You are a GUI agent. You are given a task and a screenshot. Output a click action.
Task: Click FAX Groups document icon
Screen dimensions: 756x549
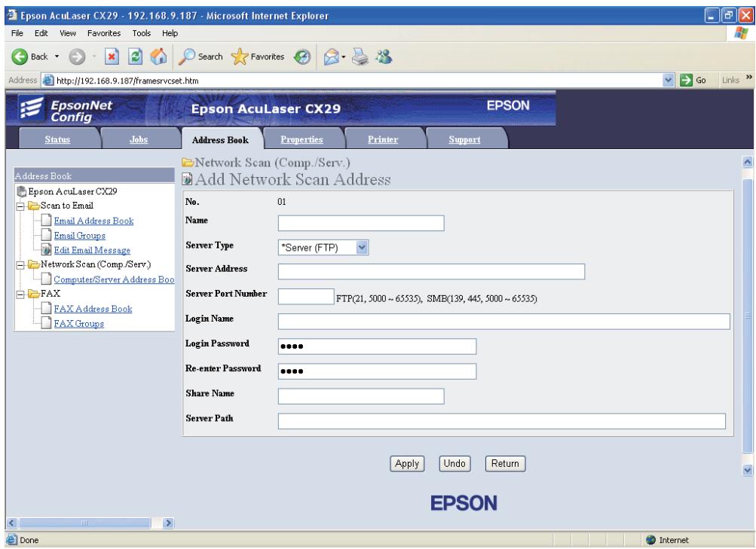[x=46, y=323]
